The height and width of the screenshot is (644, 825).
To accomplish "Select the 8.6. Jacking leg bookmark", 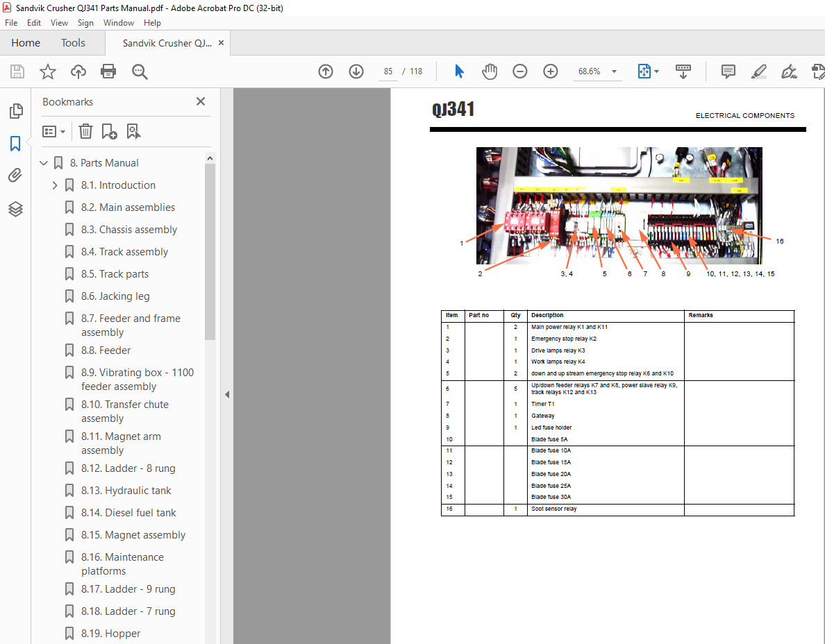I will [x=115, y=296].
